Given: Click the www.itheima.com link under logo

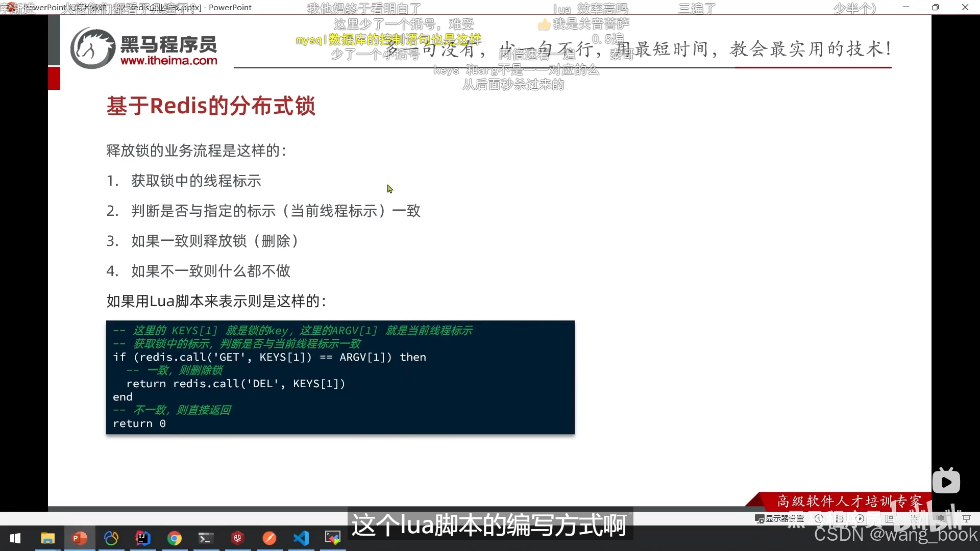Looking at the screenshot, I should [169, 61].
